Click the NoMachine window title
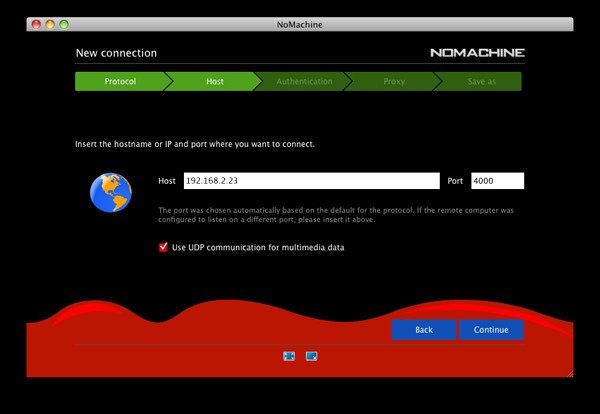Screen dimensions: 600x414 click(300, 24)
